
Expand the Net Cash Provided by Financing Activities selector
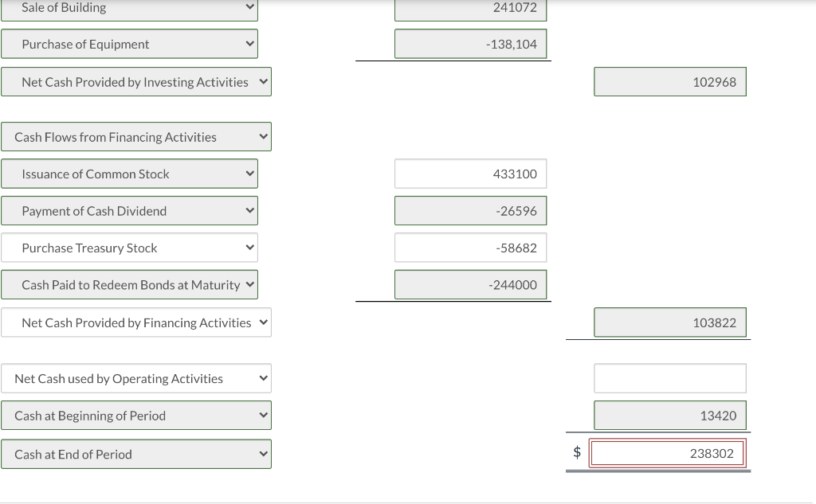[x=136, y=322]
